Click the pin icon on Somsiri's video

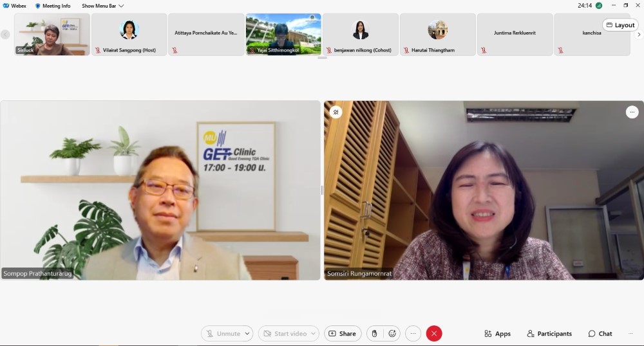[x=336, y=112]
